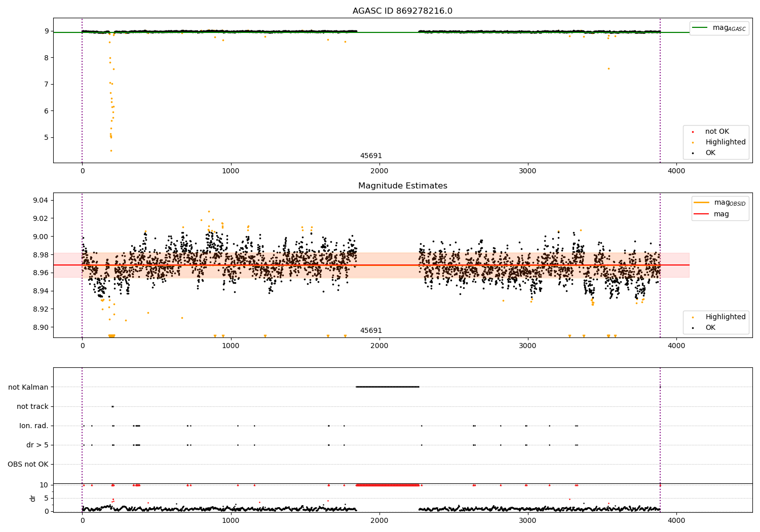Click the 8.92 y-axis tick label
The width and height of the screenshot is (760, 532).
(41, 309)
